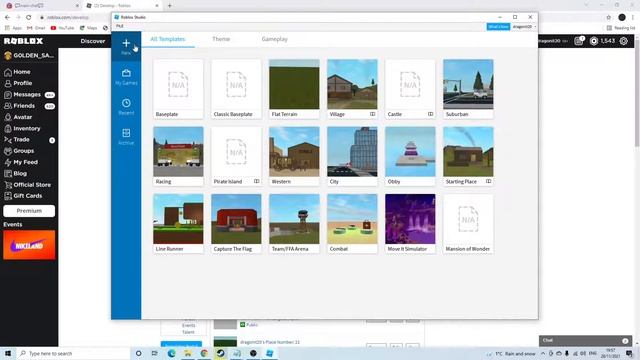Open a new Chrome tab
Viewport: 640px width, 360px height.
coord(169,6)
